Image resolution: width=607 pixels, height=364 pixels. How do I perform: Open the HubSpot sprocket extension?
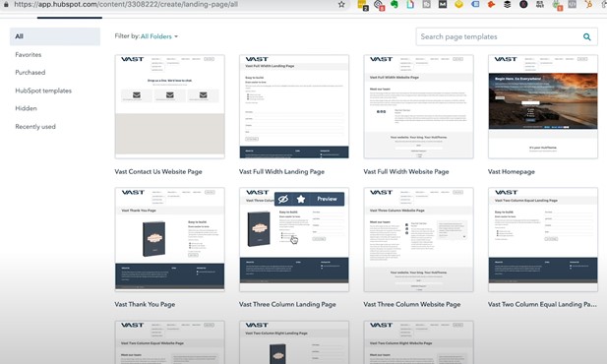coord(588,5)
